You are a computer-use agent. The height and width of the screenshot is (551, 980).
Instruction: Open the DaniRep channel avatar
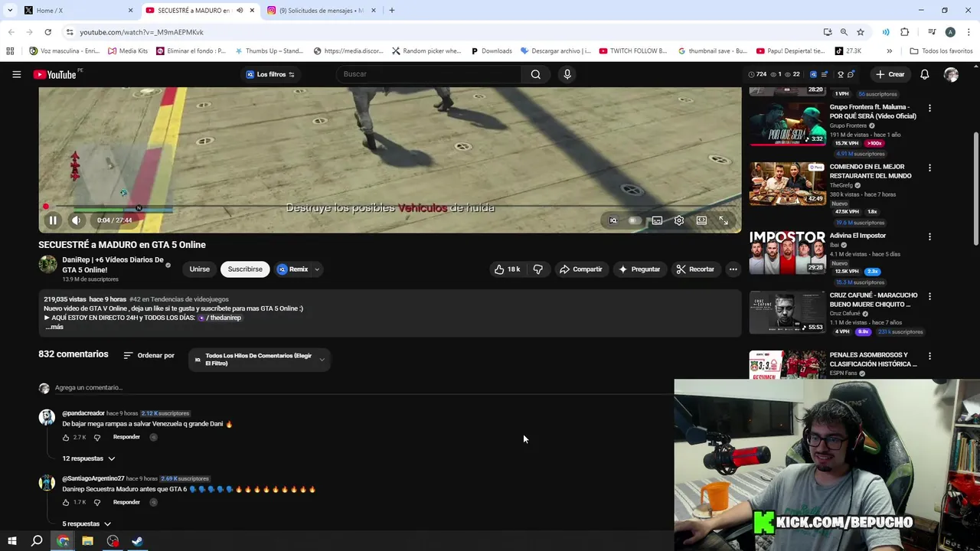click(47, 265)
